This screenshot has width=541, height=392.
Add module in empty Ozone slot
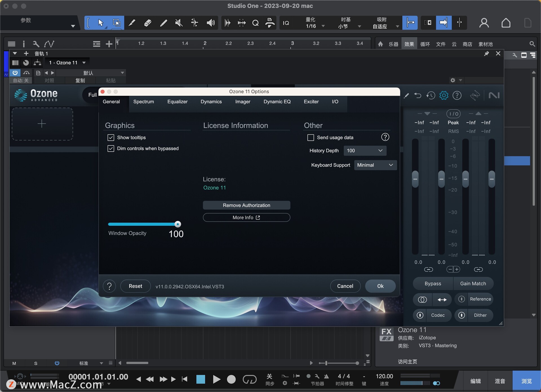click(42, 124)
